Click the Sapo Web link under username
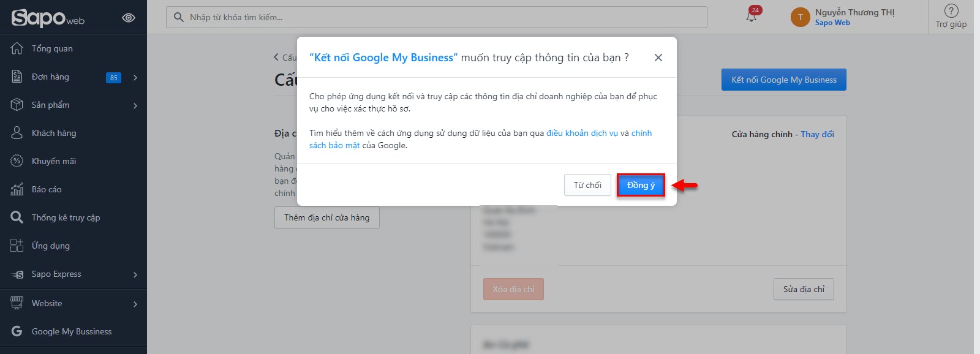The image size is (980, 354). [x=832, y=23]
